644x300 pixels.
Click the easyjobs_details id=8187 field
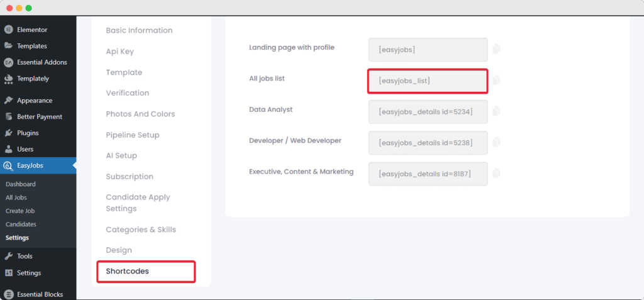click(x=428, y=174)
